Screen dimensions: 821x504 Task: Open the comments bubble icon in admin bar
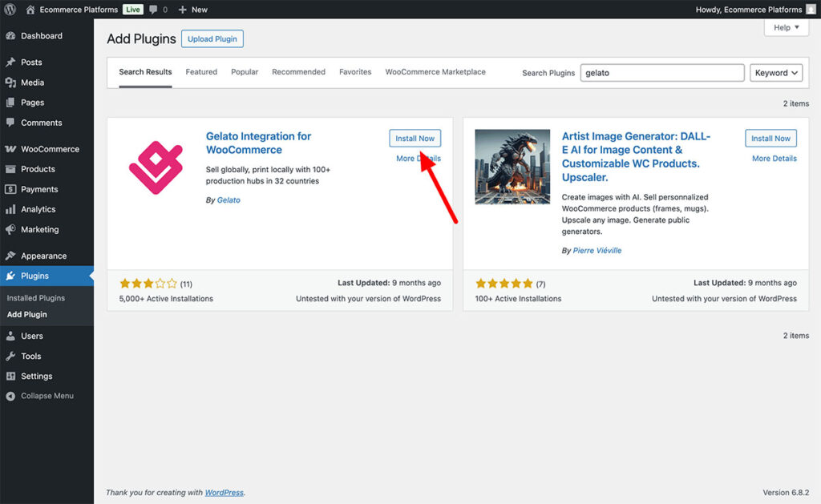tap(154, 10)
